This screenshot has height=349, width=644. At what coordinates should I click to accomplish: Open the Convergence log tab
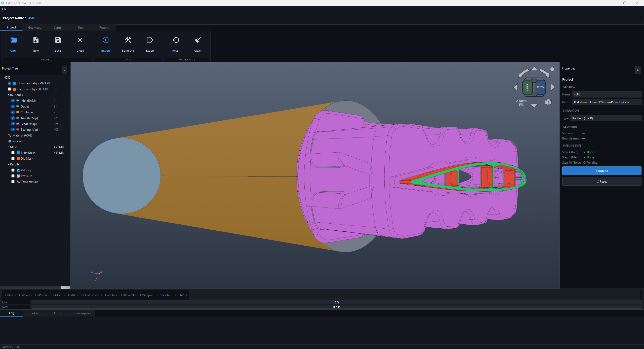(x=82, y=313)
